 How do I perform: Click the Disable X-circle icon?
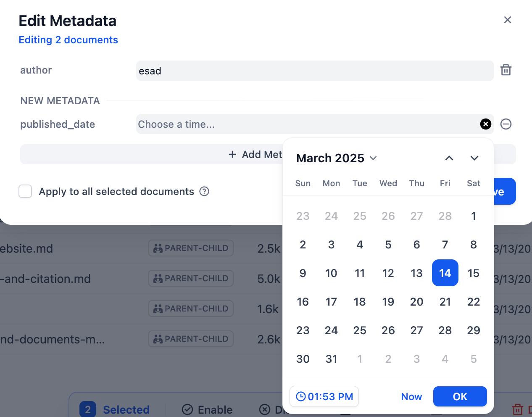point(265,409)
